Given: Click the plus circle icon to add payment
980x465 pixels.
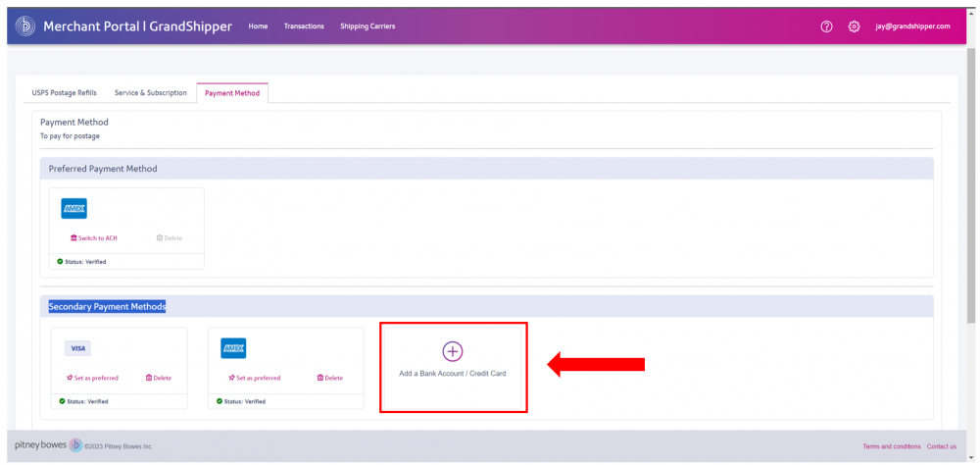Looking at the screenshot, I should [x=452, y=352].
